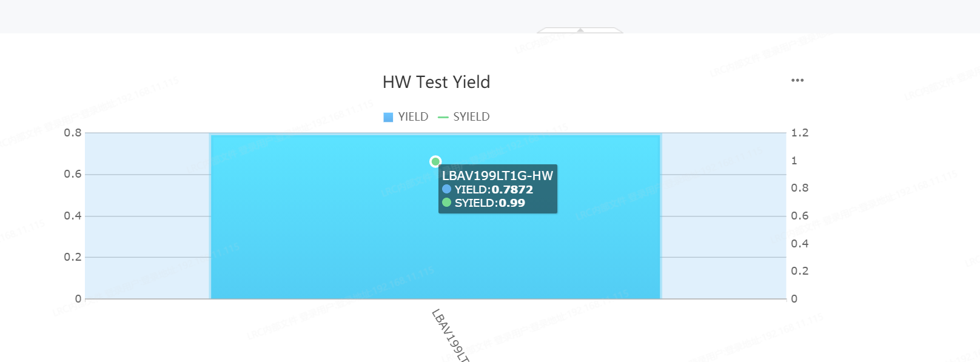Click the 1.2 tick on right axis

pyautogui.click(x=799, y=133)
